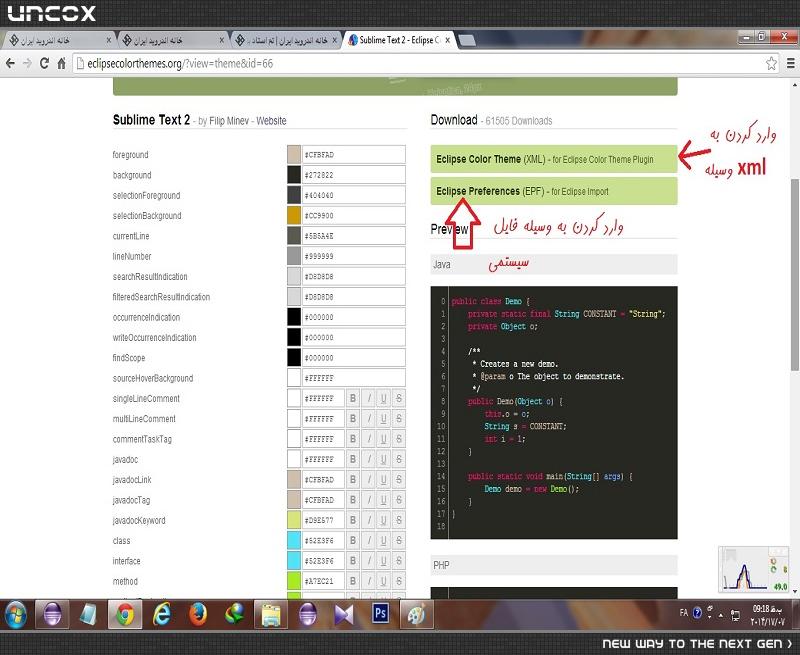Viewport: 800px width, 655px height.
Task: Bookmark this page with the star icon
Action: (771, 63)
